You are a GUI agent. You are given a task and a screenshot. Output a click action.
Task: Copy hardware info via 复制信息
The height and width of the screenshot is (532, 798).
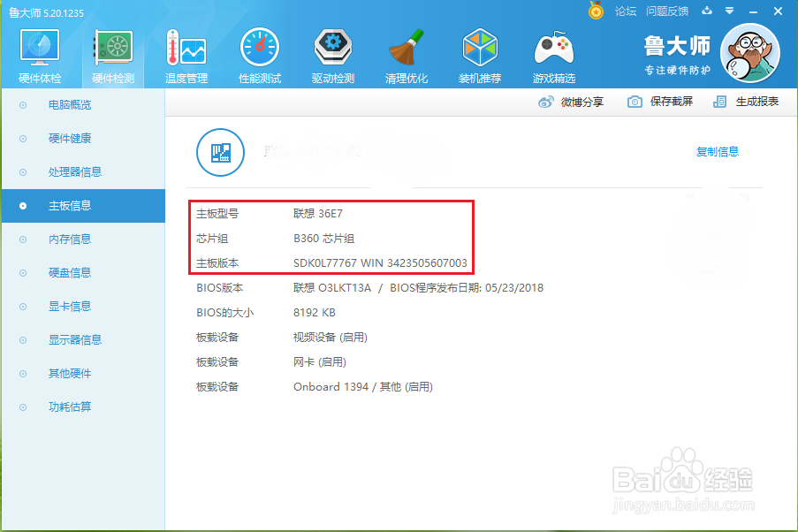point(717,151)
